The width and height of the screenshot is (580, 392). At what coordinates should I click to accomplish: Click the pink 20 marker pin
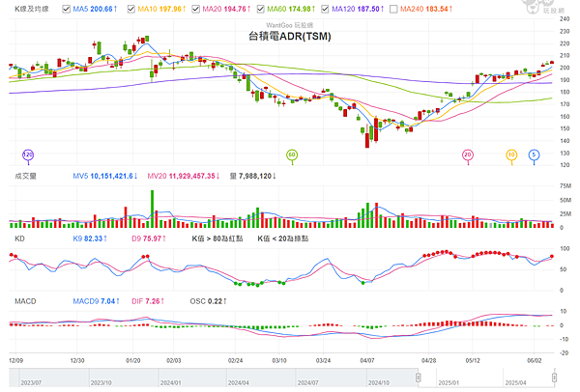coord(468,155)
